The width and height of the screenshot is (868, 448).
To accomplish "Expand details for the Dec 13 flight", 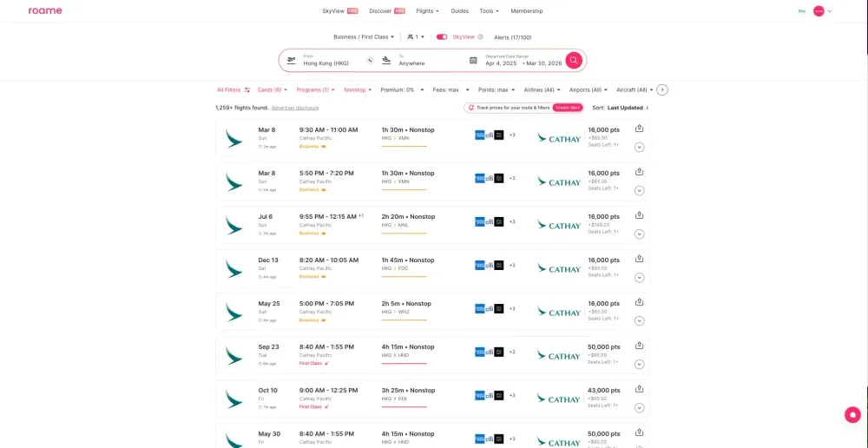I will click(640, 278).
